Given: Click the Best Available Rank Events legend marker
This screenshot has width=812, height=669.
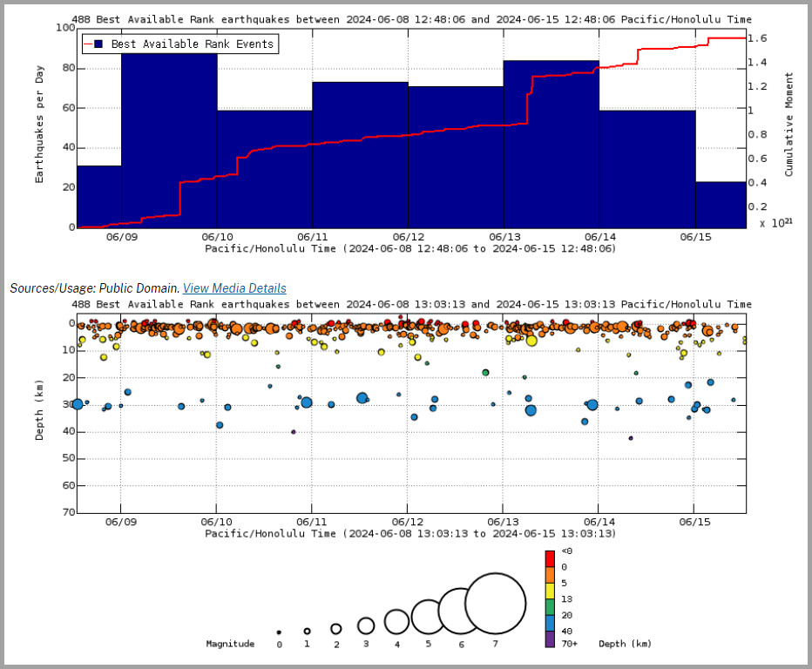Looking at the screenshot, I should 94,44.
